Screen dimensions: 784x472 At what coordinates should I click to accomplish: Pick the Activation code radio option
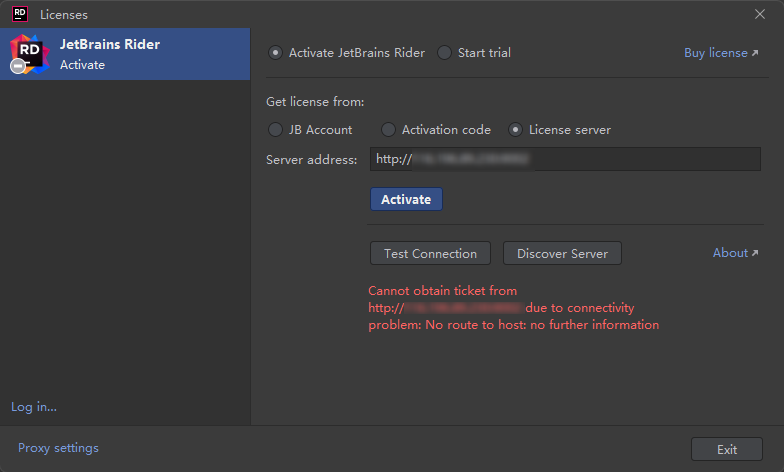(x=389, y=130)
